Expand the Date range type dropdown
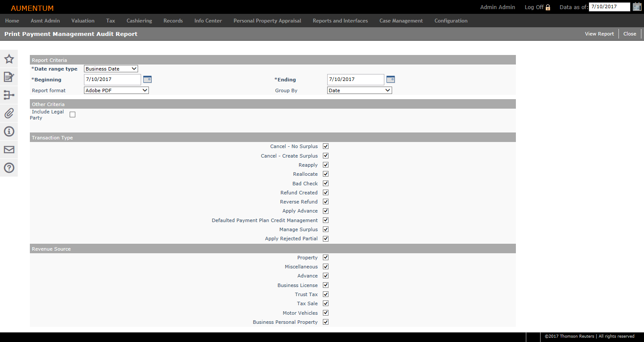The image size is (644, 342). 111,69
